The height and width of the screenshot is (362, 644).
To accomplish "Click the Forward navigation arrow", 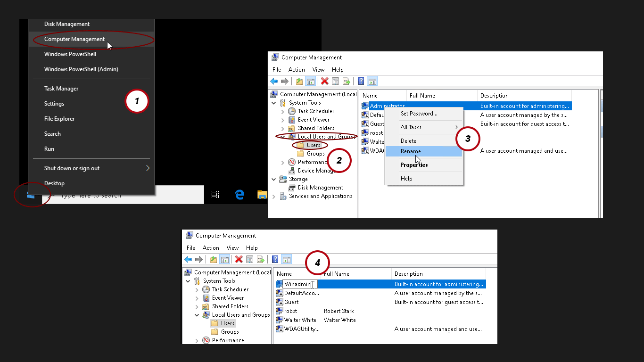I will pos(285,81).
